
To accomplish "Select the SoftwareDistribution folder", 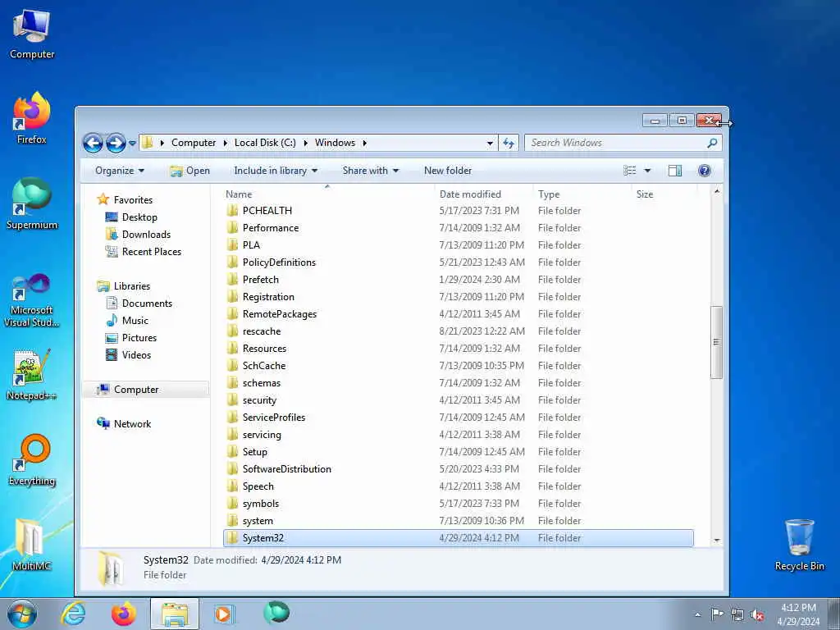I will pos(458,469).
